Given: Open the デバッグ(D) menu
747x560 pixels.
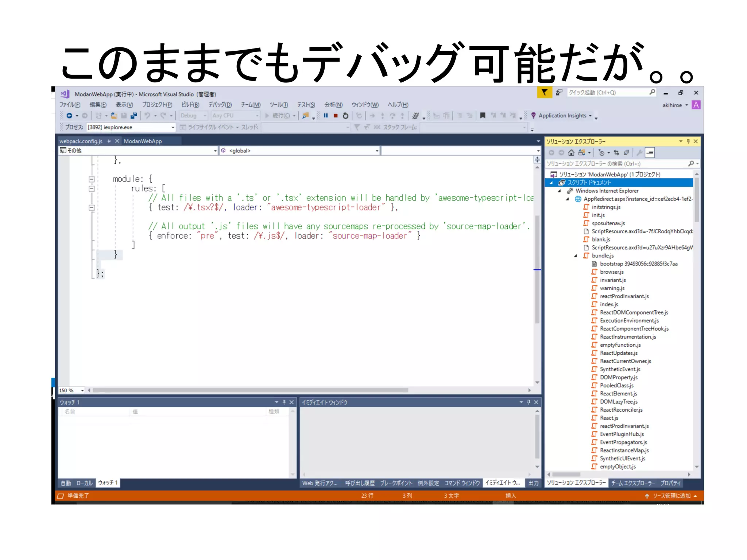Looking at the screenshot, I should tap(220, 105).
